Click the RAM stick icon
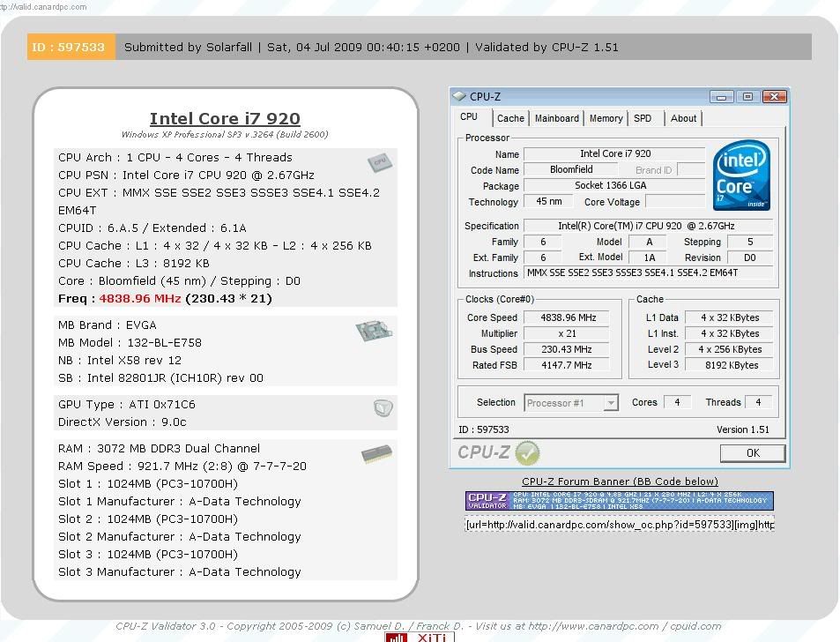The image size is (840, 642). coord(376,454)
